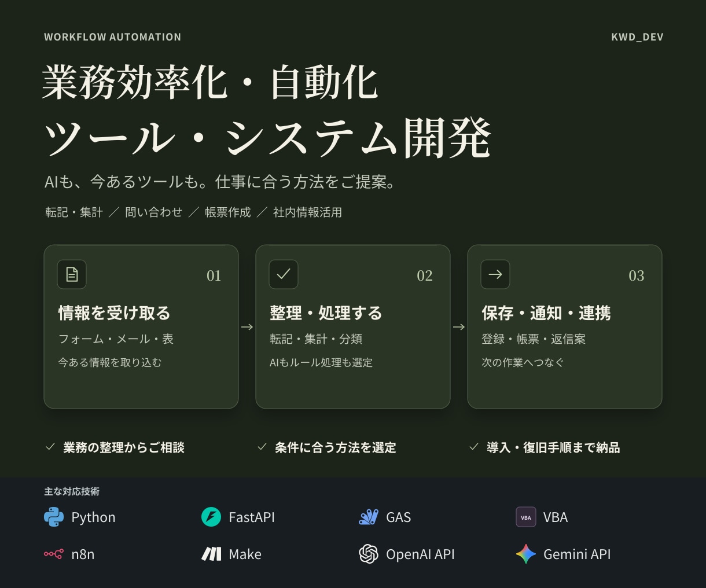This screenshot has width=706, height=588.
Task: Click checkmark beside 業務の整理からご相談
Action: click(50, 447)
